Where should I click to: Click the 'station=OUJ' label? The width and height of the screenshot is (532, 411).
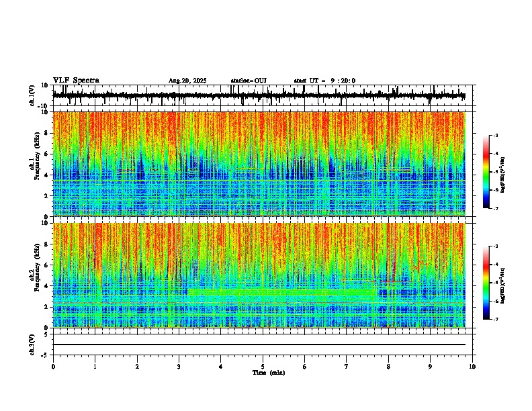(249, 81)
